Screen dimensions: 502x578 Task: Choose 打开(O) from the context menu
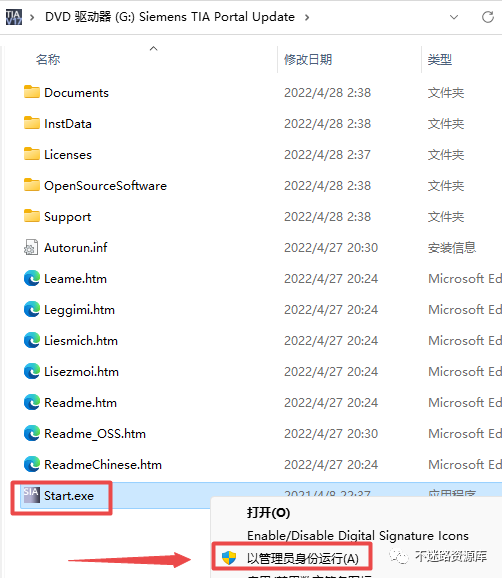pyautogui.click(x=268, y=512)
